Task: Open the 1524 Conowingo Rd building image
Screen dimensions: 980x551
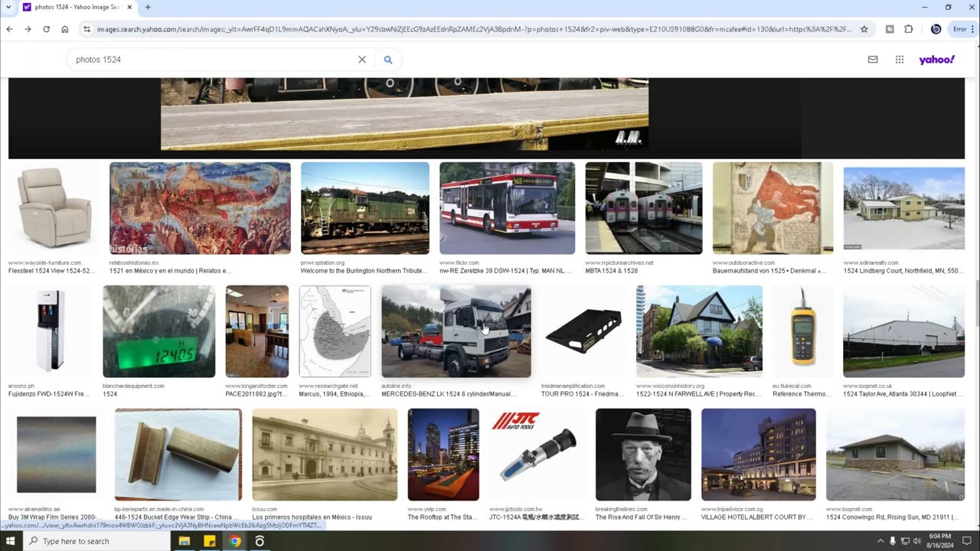Action: 895,455
